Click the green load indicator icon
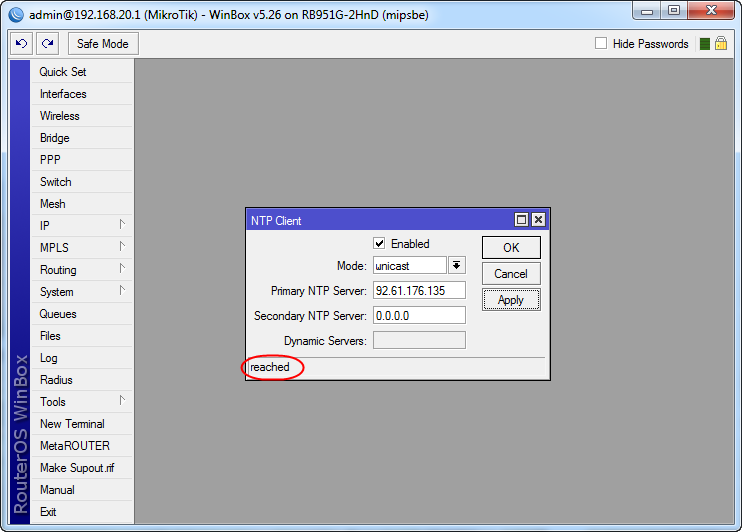Screen dimensions: 742x532 705,44
